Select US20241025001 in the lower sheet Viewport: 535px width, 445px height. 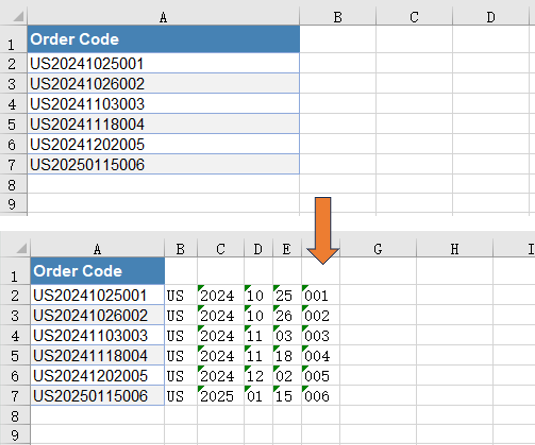[98, 295]
